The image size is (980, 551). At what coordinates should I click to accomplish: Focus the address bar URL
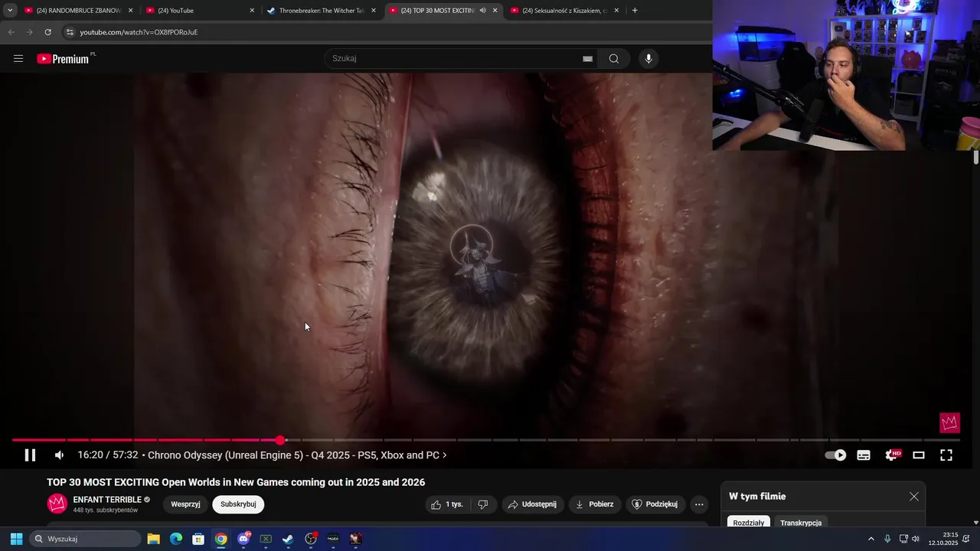tap(139, 32)
